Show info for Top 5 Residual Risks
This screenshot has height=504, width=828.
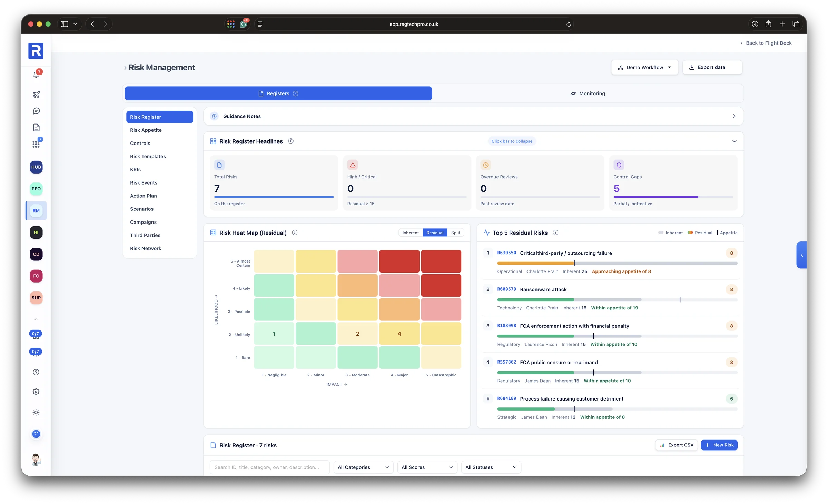[x=555, y=233]
